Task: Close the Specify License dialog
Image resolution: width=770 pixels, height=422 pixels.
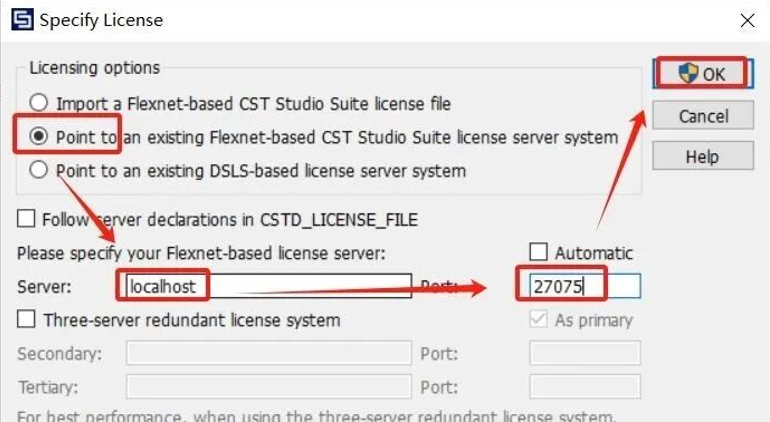Action: click(746, 20)
